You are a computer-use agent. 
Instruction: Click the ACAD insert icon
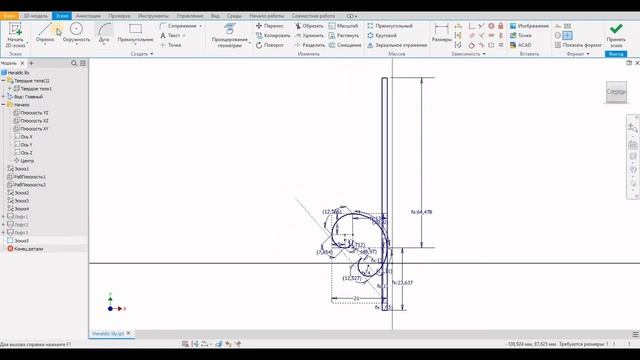coord(520,45)
